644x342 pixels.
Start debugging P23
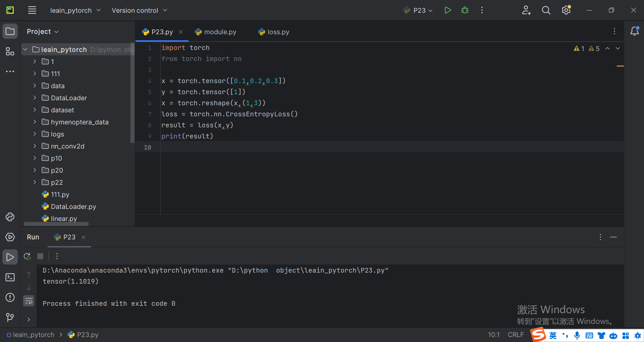(465, 10)
